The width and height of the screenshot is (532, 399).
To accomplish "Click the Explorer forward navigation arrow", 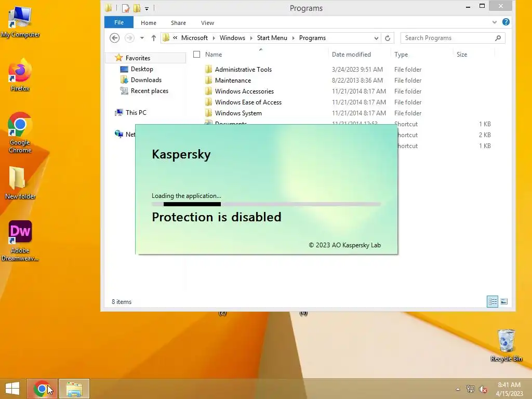I will [129, 38].
